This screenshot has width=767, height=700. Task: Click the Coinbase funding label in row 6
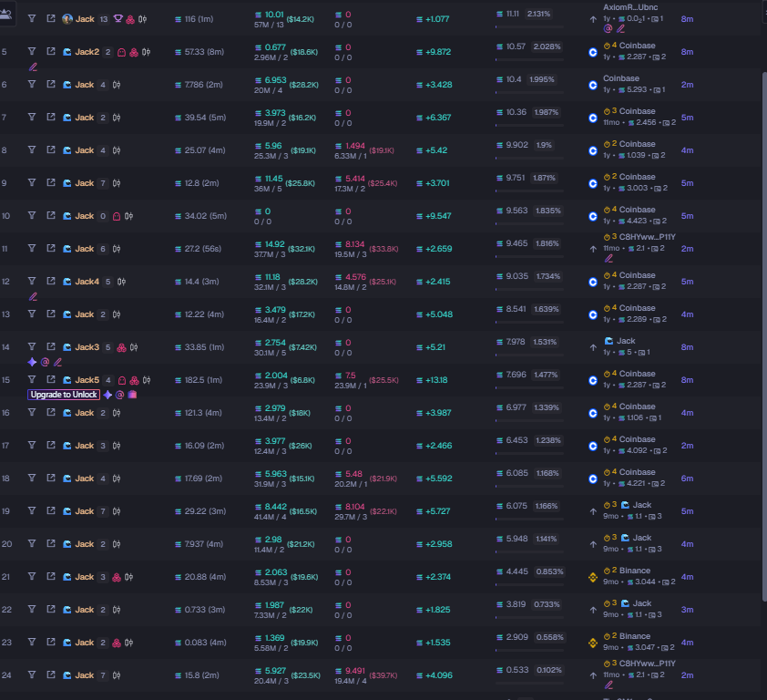[x=620, y=78]
